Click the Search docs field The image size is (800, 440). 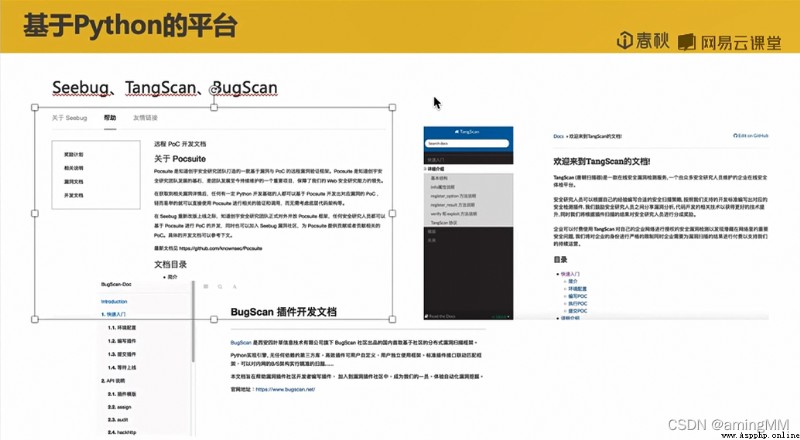[468, 144]
